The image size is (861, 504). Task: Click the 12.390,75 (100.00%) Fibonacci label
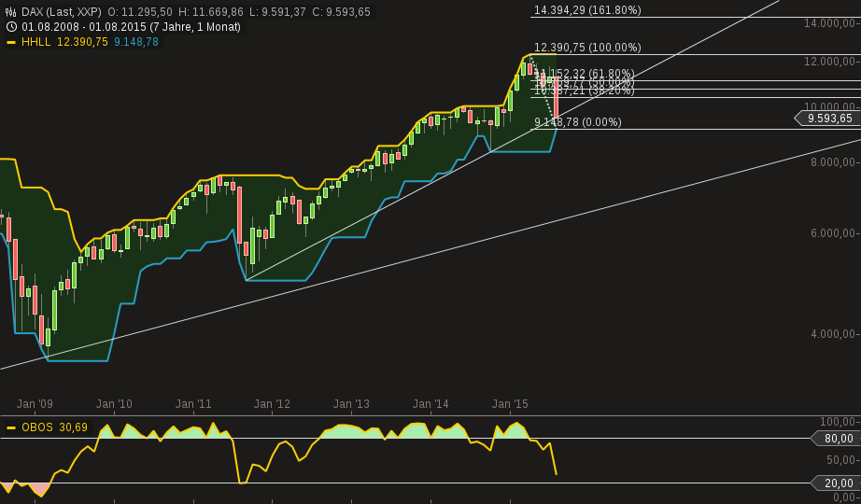[x=587, y=48]
